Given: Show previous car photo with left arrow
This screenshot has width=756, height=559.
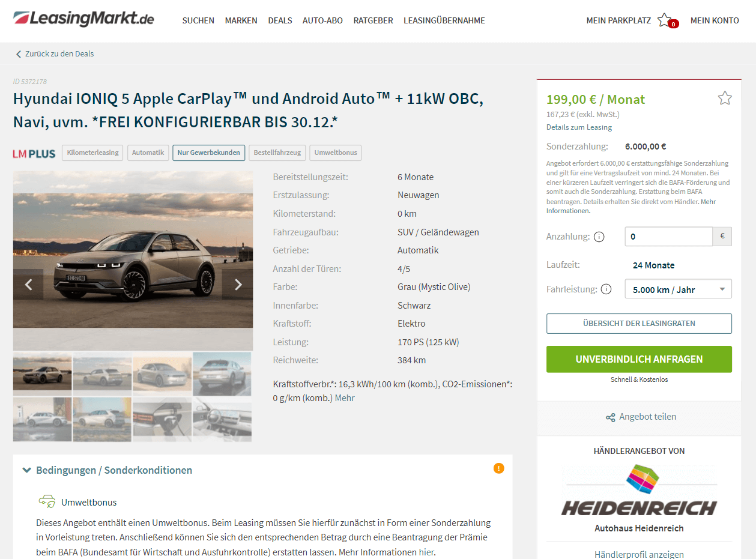Looking at the screenshot, I should 28,285.
